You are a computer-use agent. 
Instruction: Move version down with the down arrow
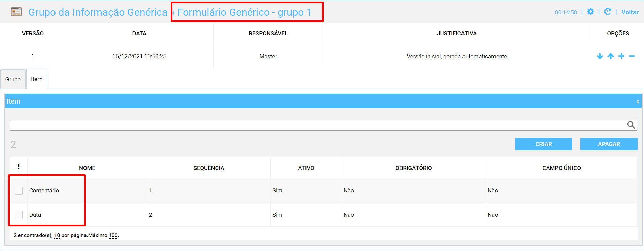tap(600, 56)
